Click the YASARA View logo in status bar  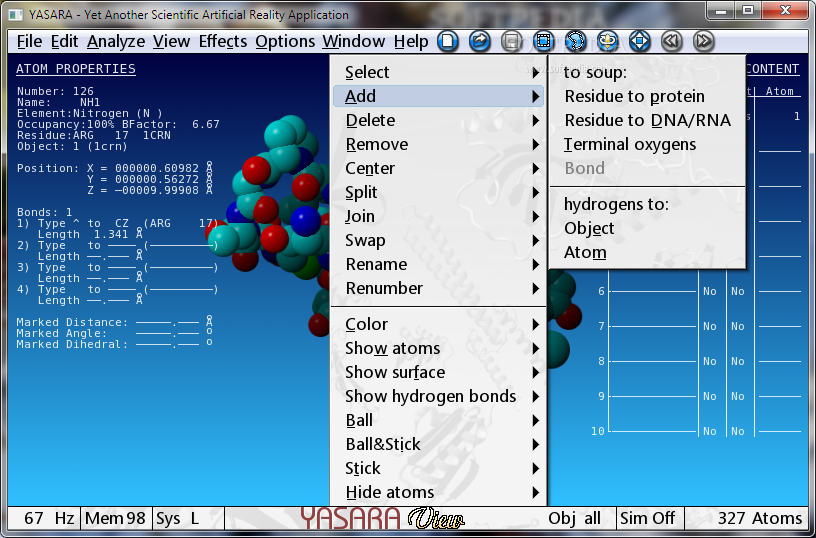382,518
